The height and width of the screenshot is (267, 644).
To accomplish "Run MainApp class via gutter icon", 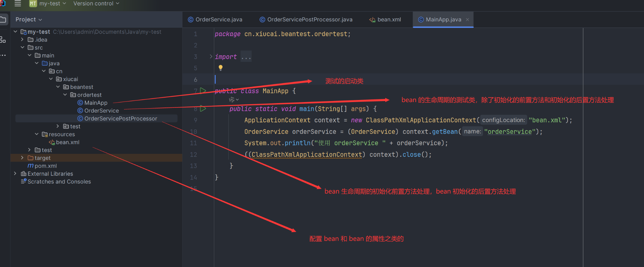I will pos(203,91).
